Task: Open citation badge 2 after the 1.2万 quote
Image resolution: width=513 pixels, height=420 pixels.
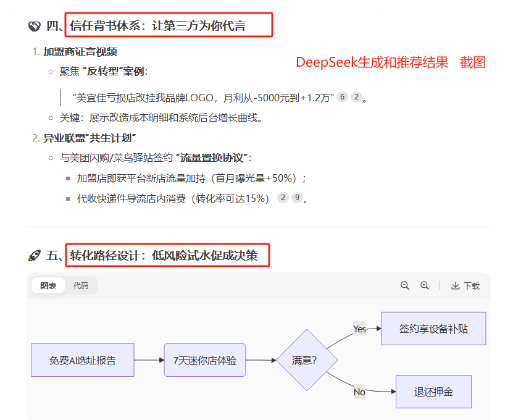Action: coord(356,97)
